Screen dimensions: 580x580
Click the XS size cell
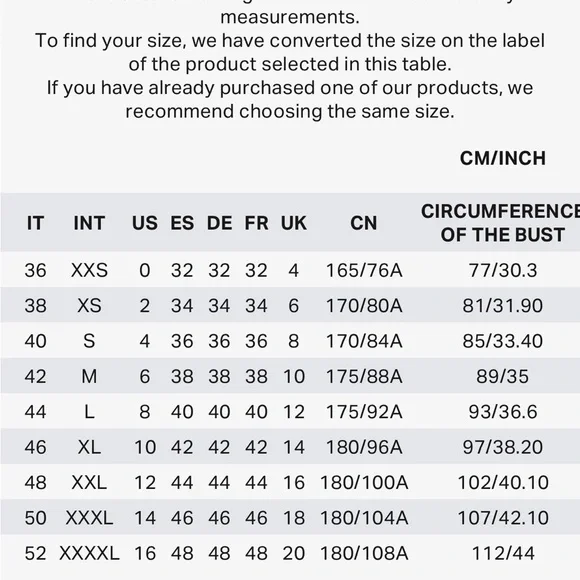click(x=89, y=306)
